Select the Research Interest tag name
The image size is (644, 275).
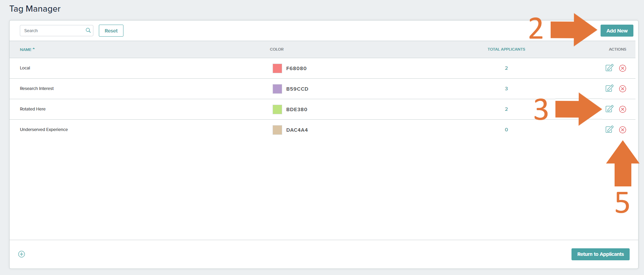pos(37,89)
